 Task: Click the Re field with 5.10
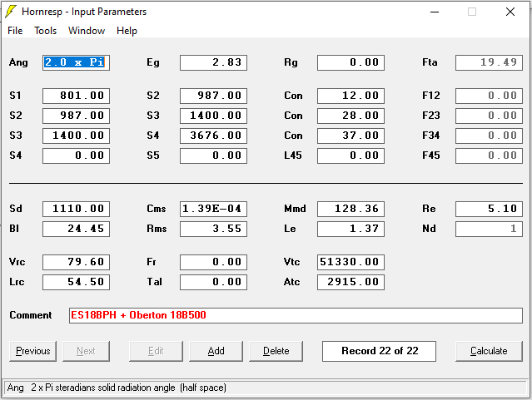click(x=489, y=210)
